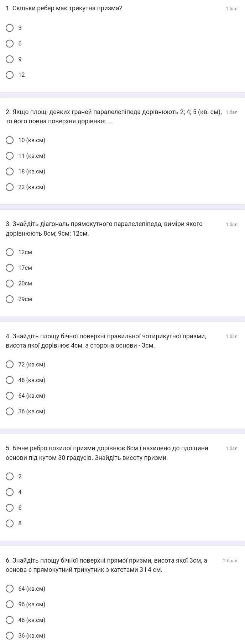Screen dimensions: 245x644
Task: Pick 20см option
Action: point(10,283)
